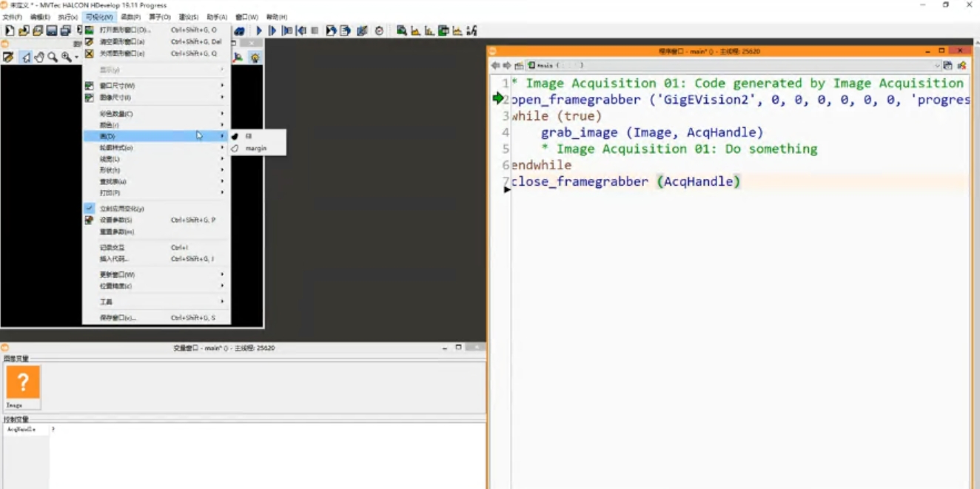Stop program execution with the square icon

pos(315,30)
